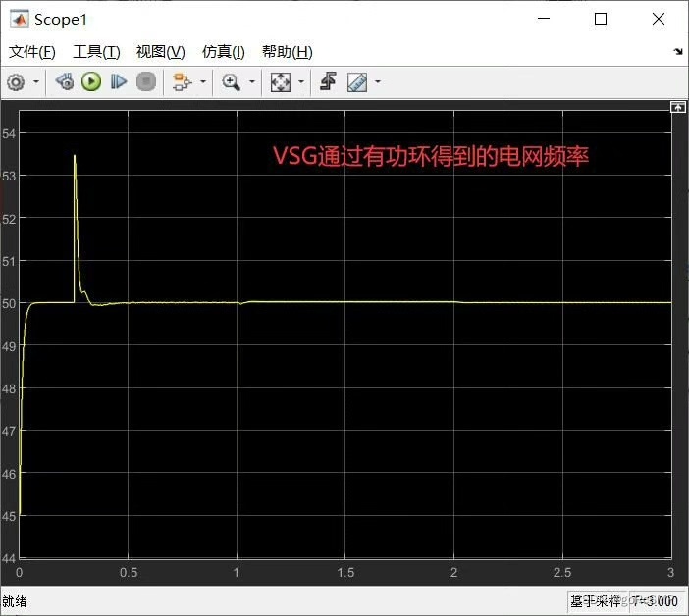Expand measurements dropdown arrow

pyautogui.click(x=378, y=82)
